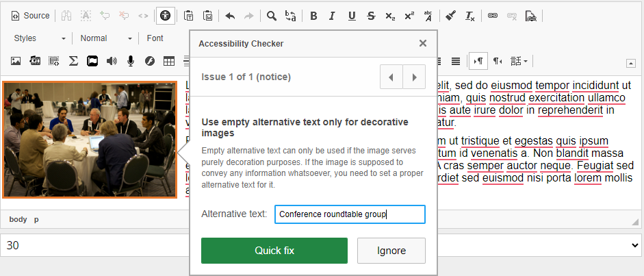Click the insert link chain icon
Screen dimensions: 644x276
[x=492, y=16]
